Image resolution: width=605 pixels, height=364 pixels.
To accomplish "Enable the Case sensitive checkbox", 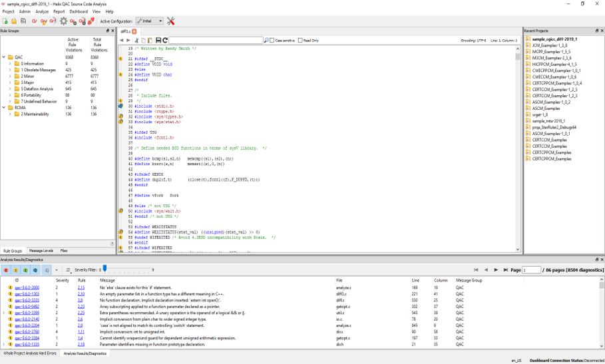I will [272, 41].
